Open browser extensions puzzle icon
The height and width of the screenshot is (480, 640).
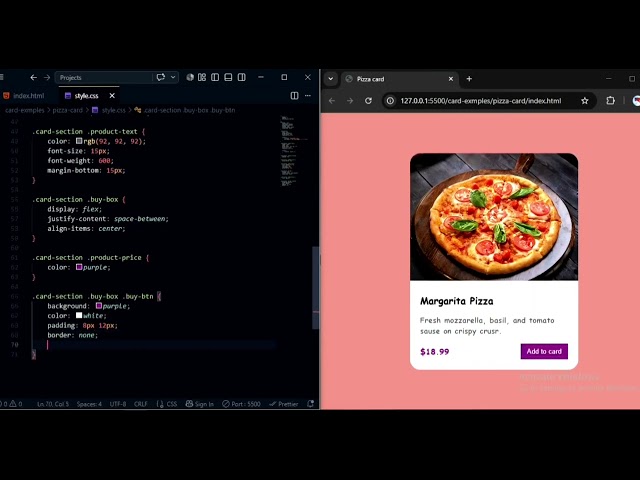(610, 101)
